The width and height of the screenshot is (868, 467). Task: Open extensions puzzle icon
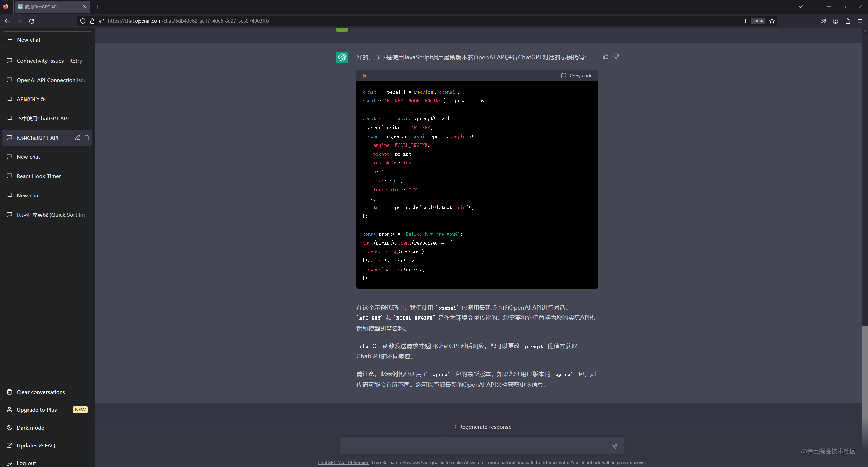pos(848,21)
